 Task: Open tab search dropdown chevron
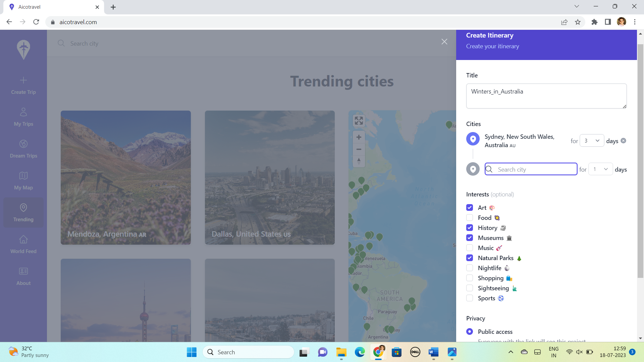point(577,6)
